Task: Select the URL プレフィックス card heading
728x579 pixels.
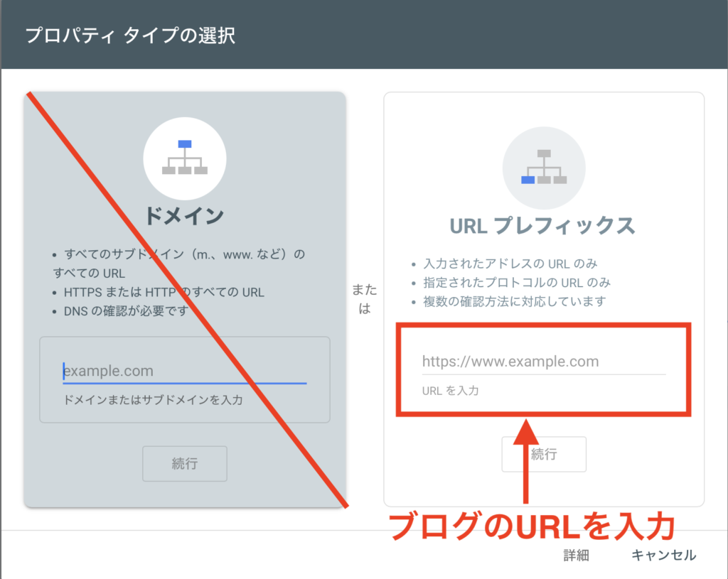Action: pyautogui.click(x=544, y=225)
